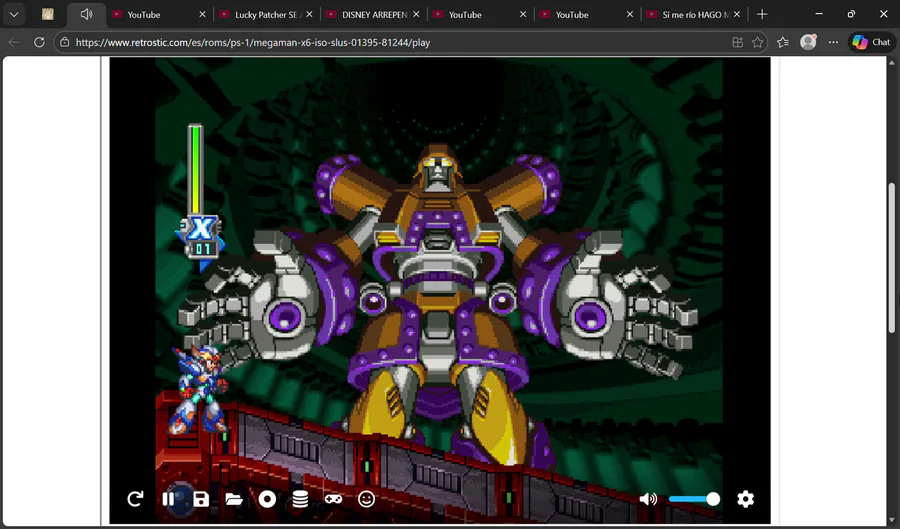Adjust the emulator volume slider
The image size is (900, 529).
[x=694, y=499]
